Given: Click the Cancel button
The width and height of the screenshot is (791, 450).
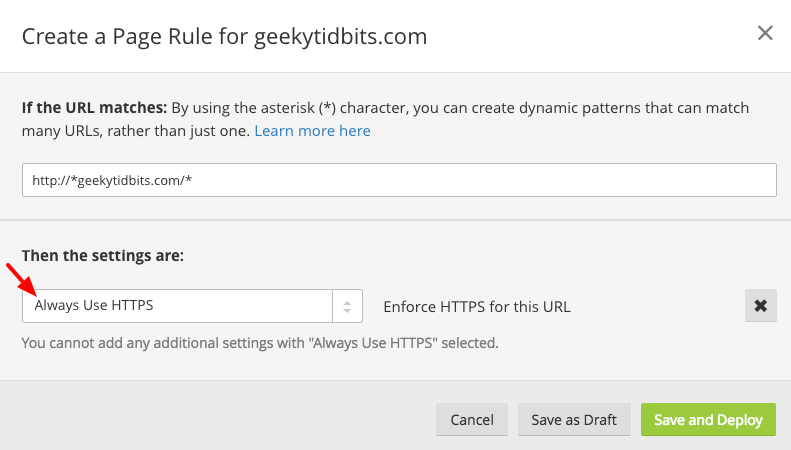Looking at the screenshot, I should (x=472, y=420).
